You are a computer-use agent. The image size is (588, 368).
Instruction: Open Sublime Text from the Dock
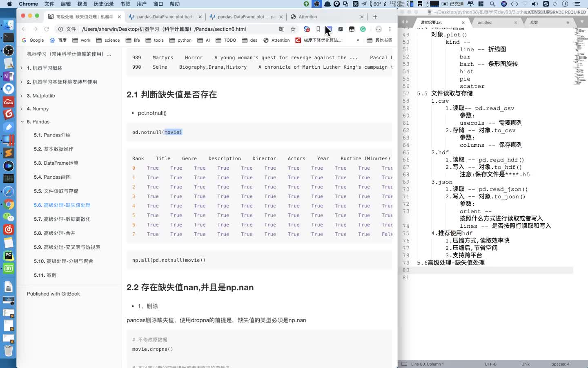point(9,153)
